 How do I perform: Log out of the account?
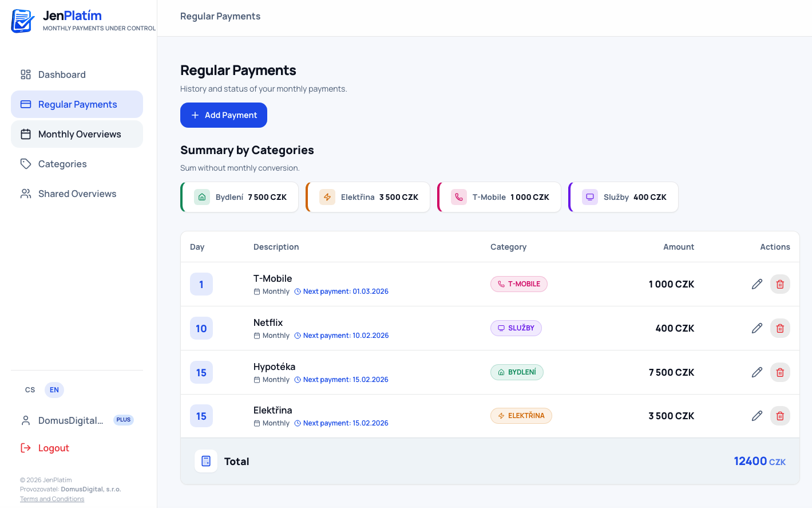pos(53,448)
